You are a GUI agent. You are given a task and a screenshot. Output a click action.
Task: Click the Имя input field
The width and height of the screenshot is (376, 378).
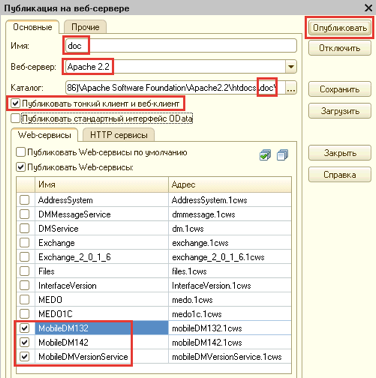point(181,46)
